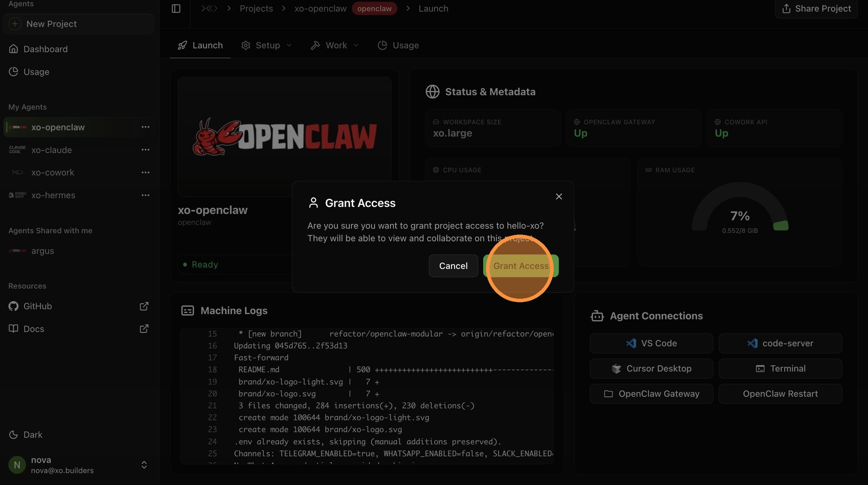The width and height of the screenshot is (868, 485).
Task: Open the shared argus agent
Action: pos(78,251)
